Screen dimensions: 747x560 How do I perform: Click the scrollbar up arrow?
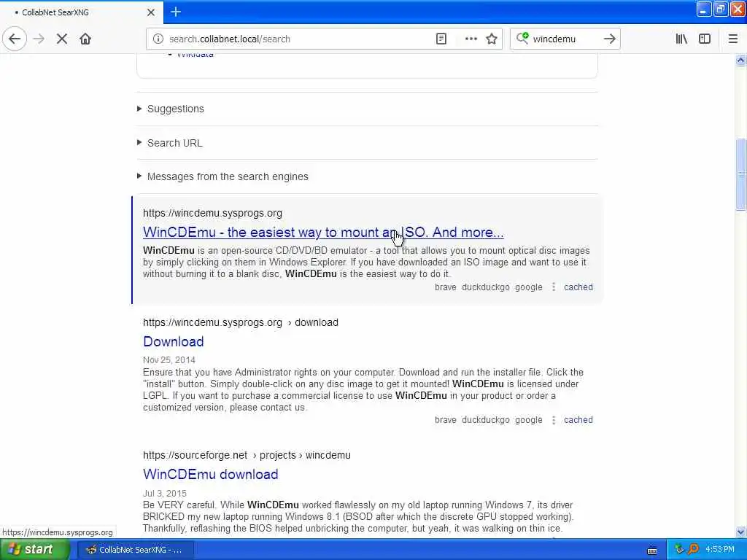tap(740, 60)
